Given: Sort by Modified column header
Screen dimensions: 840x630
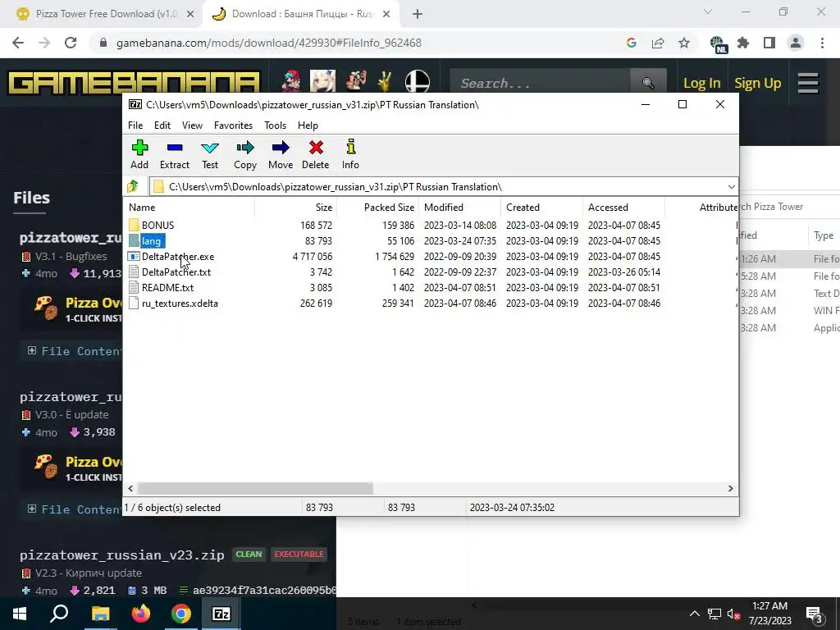Looking at the screenshot, I should click(459, 208).
